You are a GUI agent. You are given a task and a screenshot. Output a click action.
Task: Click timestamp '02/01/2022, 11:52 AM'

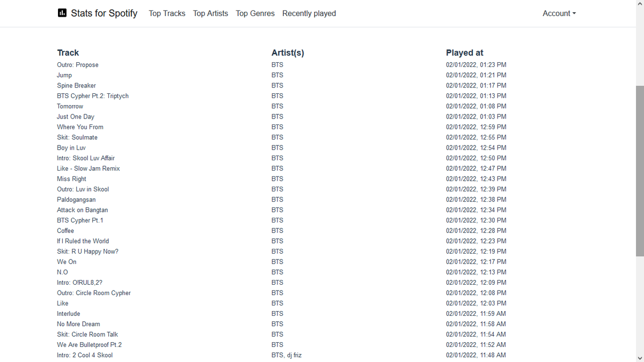point(476,345)
